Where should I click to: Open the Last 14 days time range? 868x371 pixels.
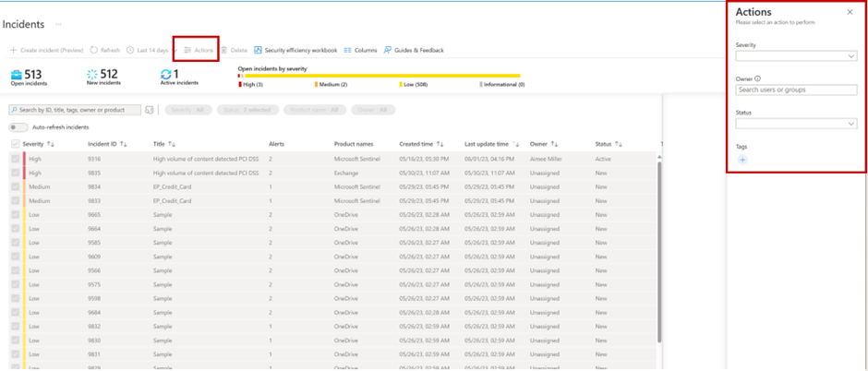151,51
